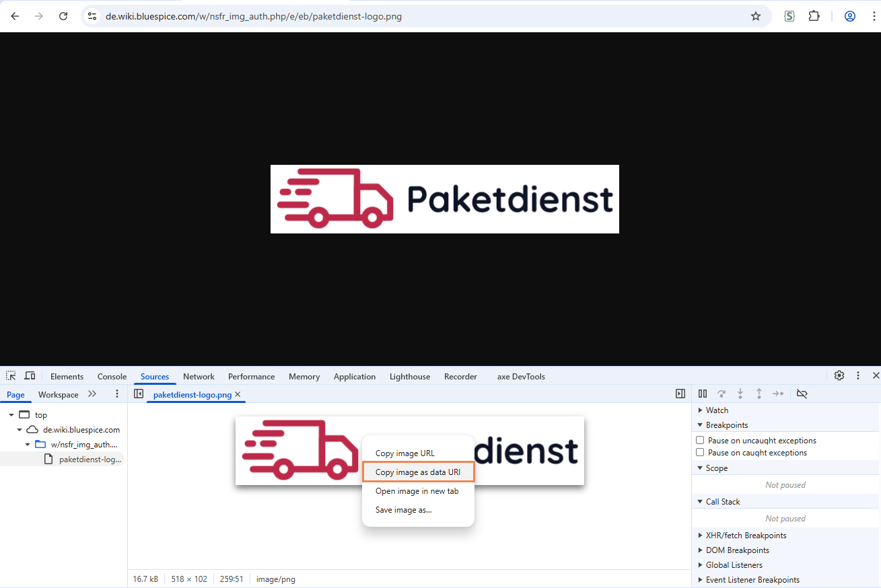This screenshot has width=881, height=588.
Task: Click the pause script execution icon
Action: pos(703,394)
